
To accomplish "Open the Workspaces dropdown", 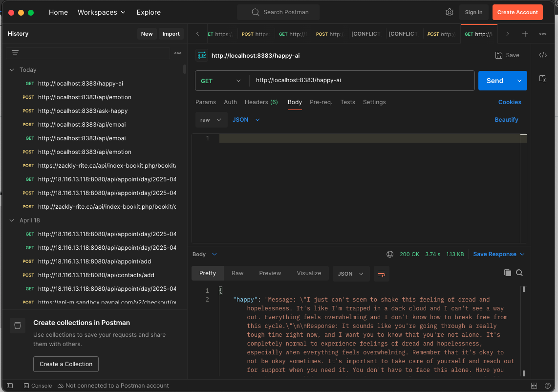I will [102, 12].
